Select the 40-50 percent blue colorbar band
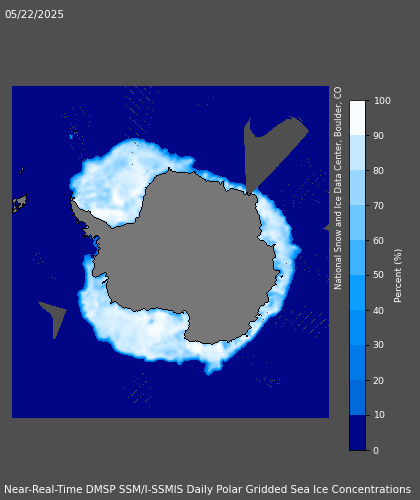This screenshot has height=500, width=420. click(x=357, y=292)
